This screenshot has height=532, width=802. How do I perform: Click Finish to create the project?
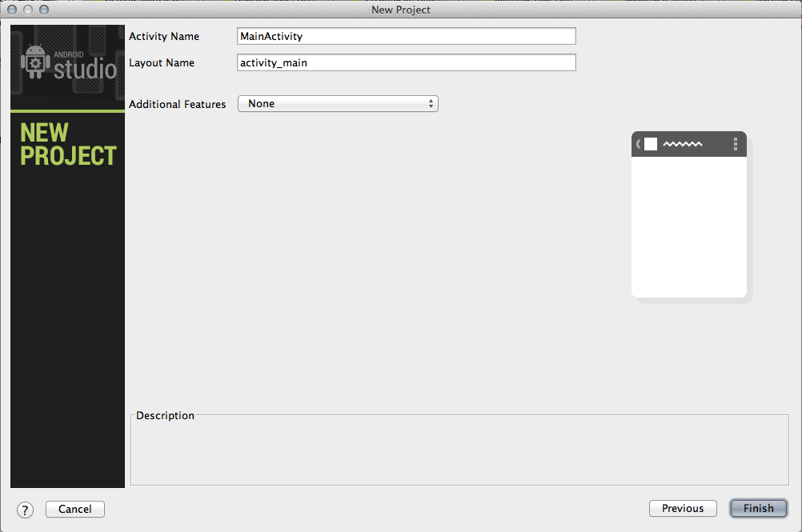[759, 509]
